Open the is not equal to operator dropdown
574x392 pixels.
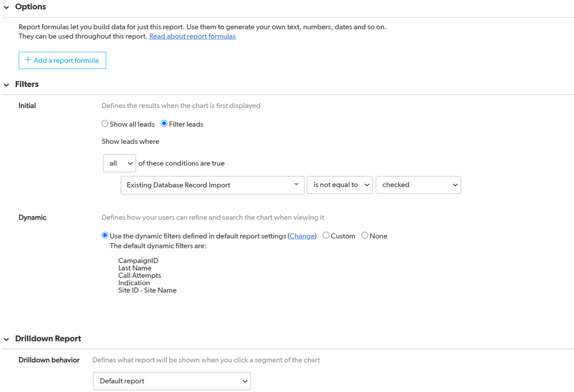click(x=340, y=185)
